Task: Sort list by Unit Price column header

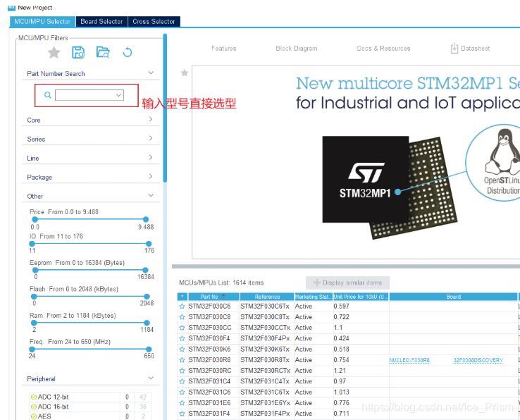Action: (x=361, y=297)
